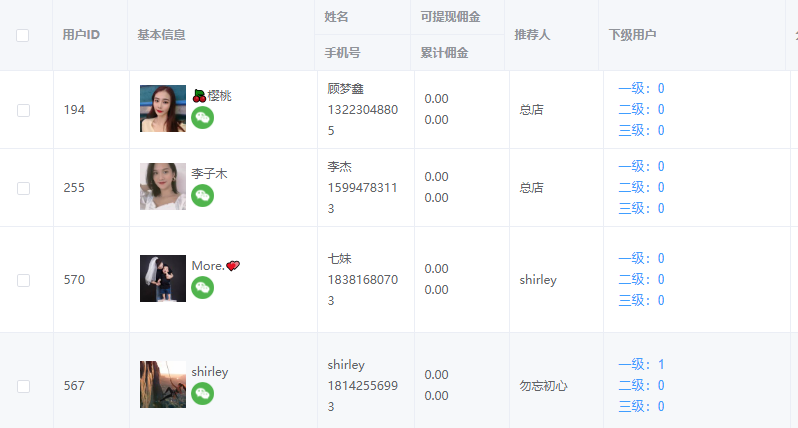Open avatar photo of user 567
This screenshot has height=428, width=798.
(x=163, y=384)
